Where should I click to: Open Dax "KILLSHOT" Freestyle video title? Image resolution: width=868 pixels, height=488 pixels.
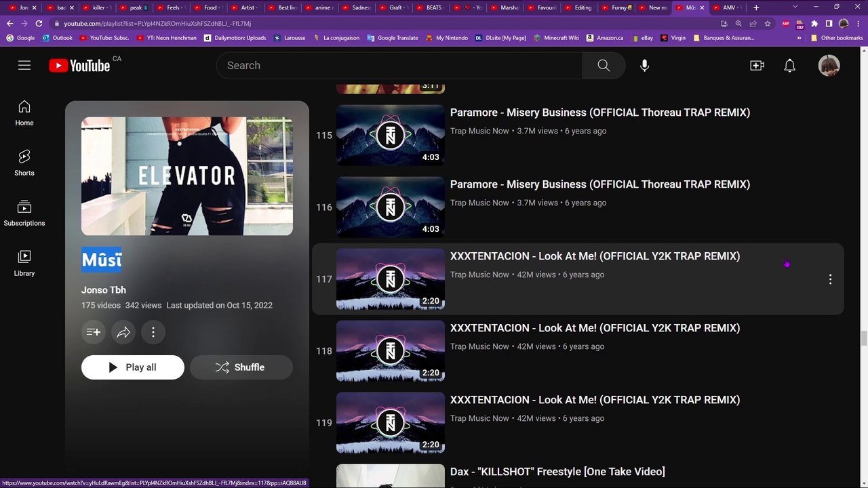coord(557,472)
